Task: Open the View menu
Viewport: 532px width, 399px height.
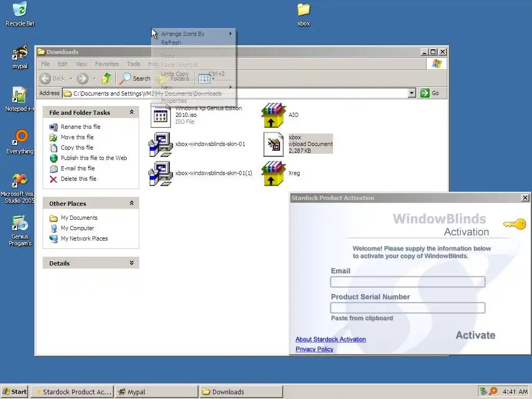Action: (81, 64)
